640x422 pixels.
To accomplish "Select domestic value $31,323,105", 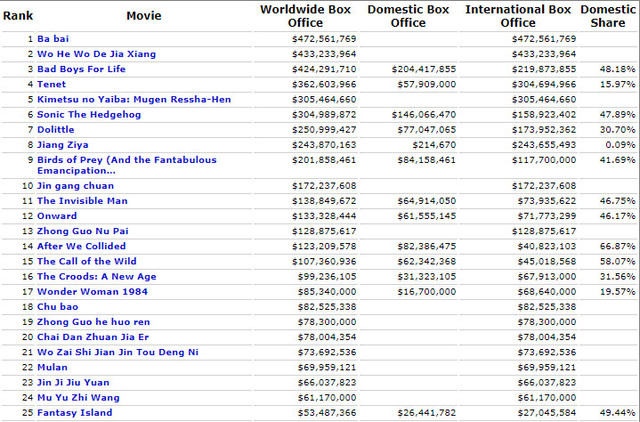I will point(427,276).
